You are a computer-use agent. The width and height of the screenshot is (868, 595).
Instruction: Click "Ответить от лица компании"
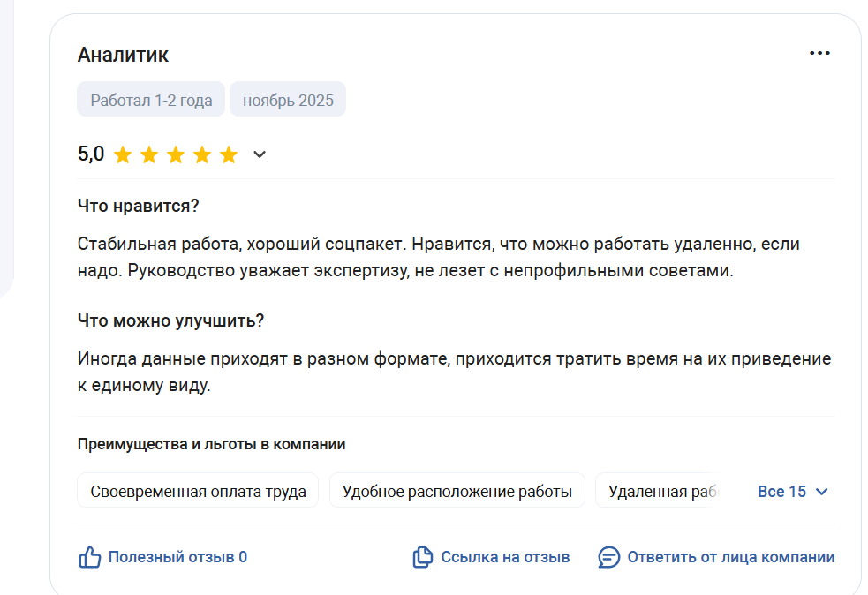tap(730, 557)
